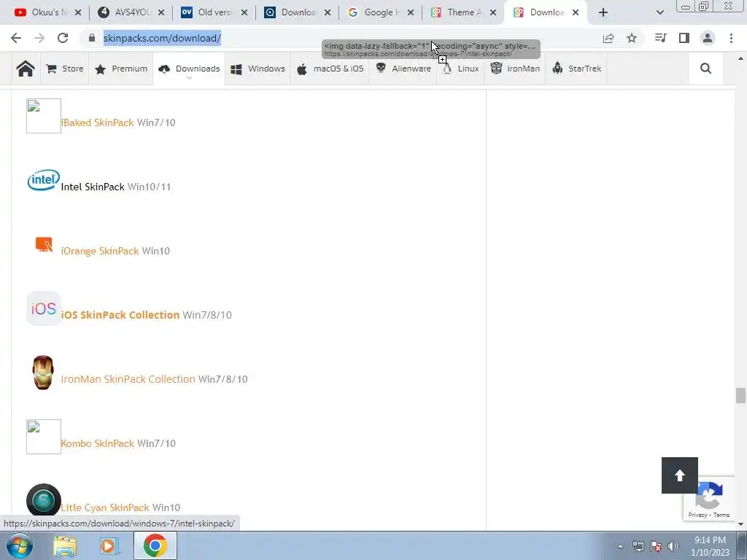Click the site lock icon
Viewport: 747px width, 560px height.
click(x=92, y=38)
